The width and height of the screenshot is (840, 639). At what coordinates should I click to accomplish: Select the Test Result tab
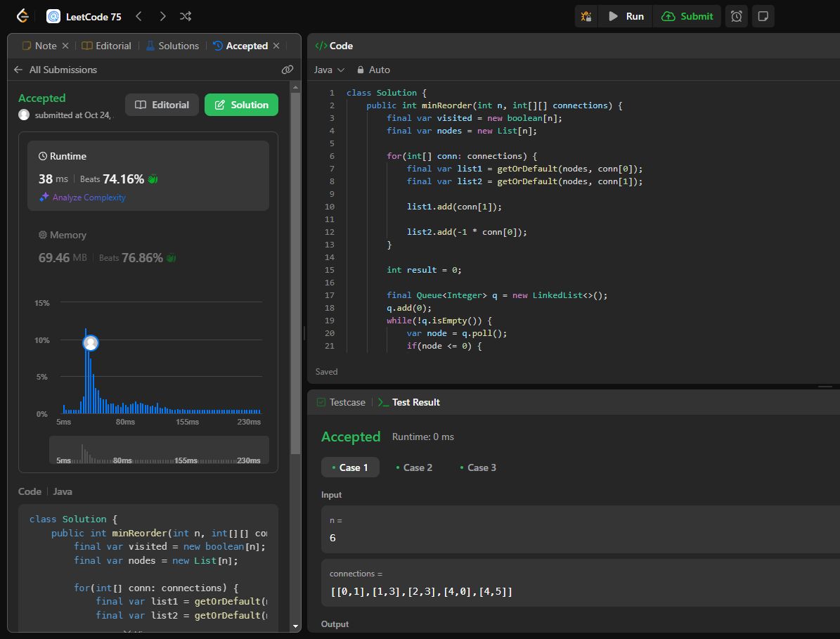(408, 402)
